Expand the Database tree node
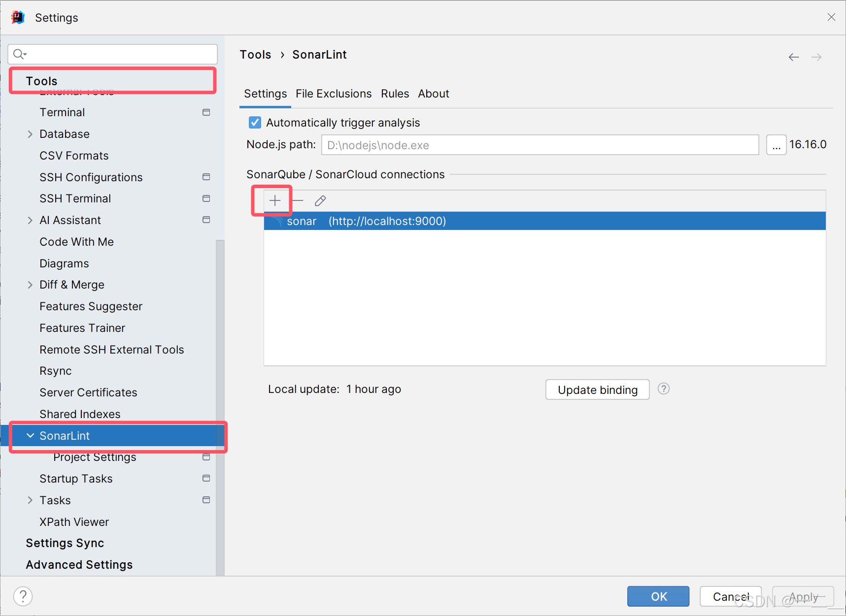 [x=30, y=134]
